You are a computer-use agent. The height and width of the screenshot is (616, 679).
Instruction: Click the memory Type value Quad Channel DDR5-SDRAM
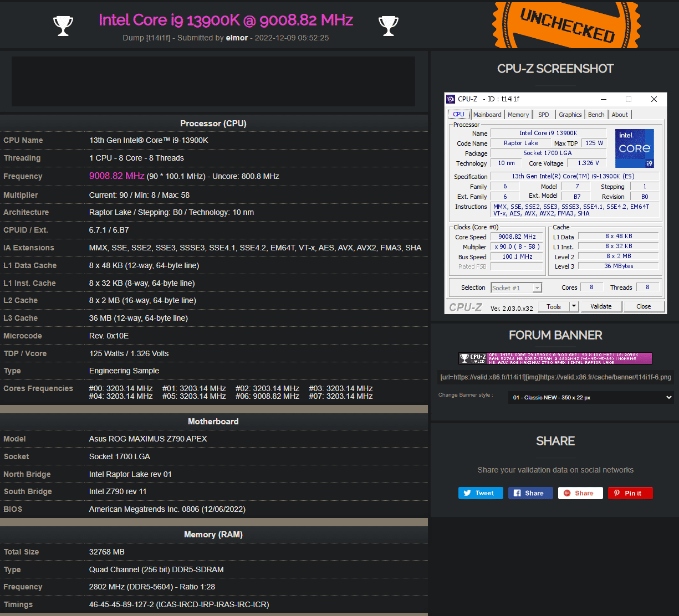coord(156,569)
